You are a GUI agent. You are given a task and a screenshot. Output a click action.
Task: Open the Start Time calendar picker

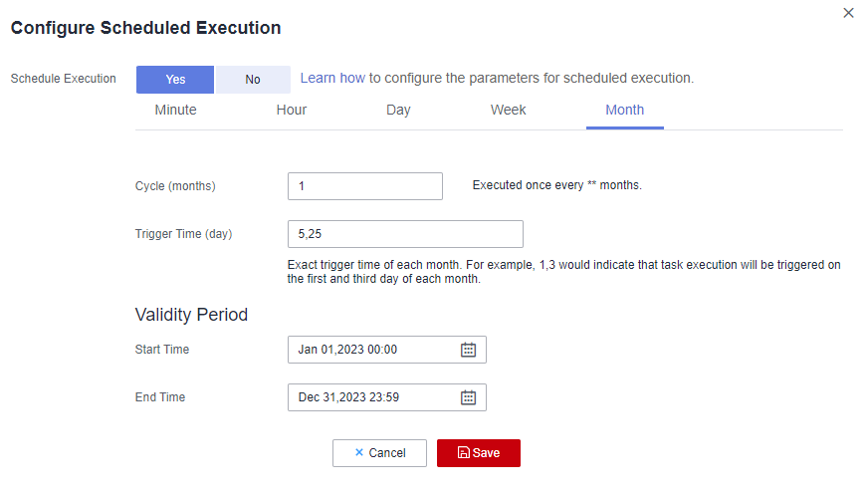468,350
